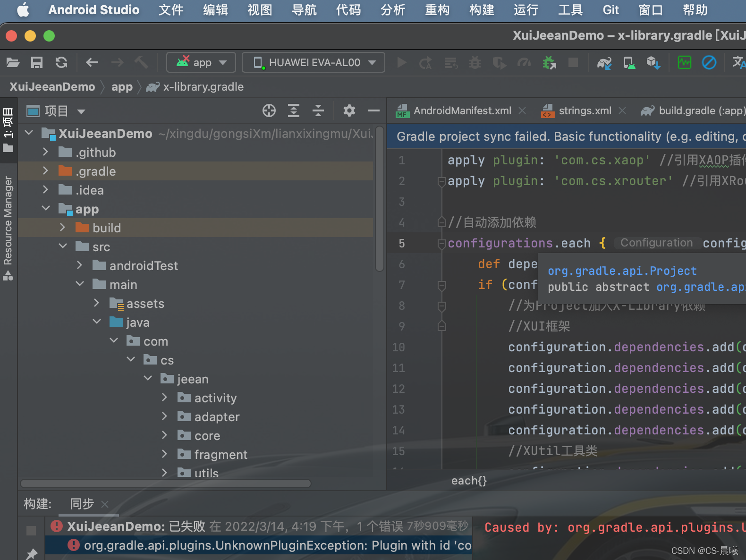Expand the .github folder

coord(45,152)
